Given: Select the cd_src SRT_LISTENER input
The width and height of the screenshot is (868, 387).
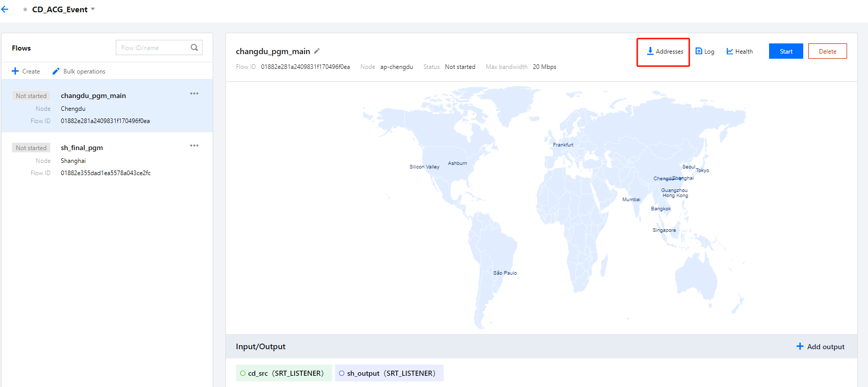Looking at the screenshot, I should tap(284, 373).
